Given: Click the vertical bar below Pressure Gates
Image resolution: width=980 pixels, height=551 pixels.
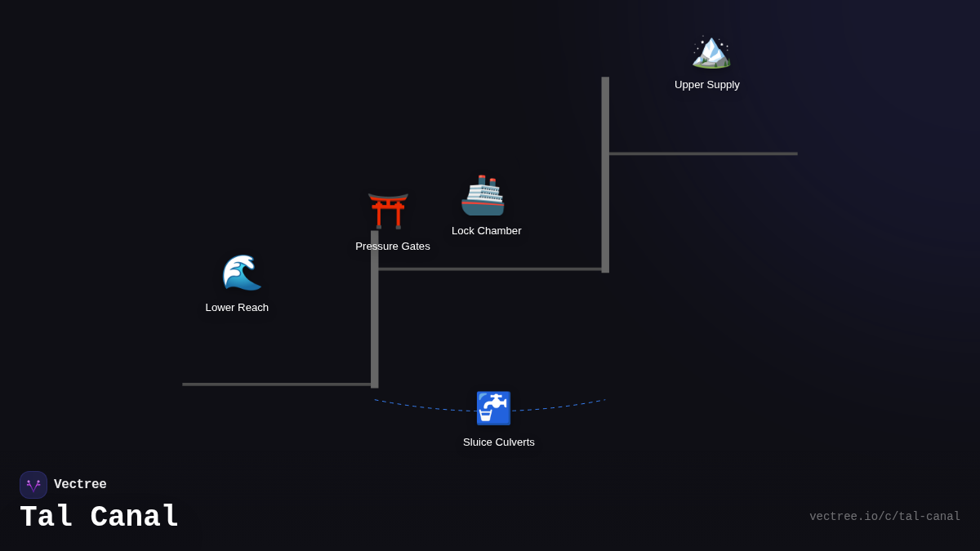Looking at the screenshot, I should point(375,327).
